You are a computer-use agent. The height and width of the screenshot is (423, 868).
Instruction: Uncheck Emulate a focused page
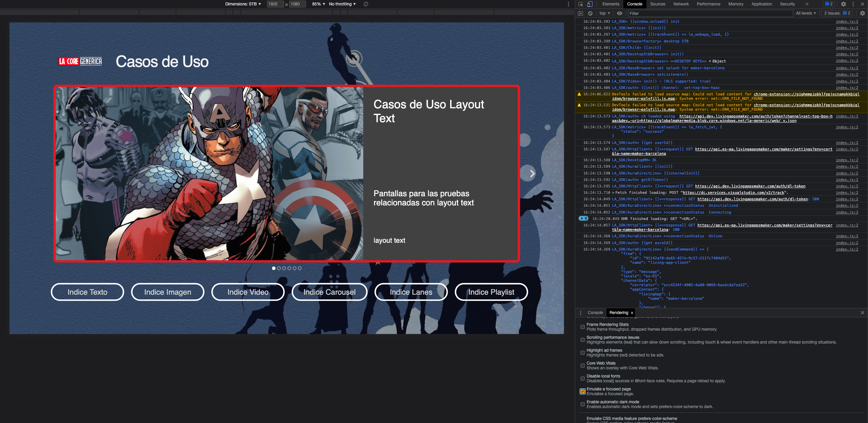(x=583, y=391)
